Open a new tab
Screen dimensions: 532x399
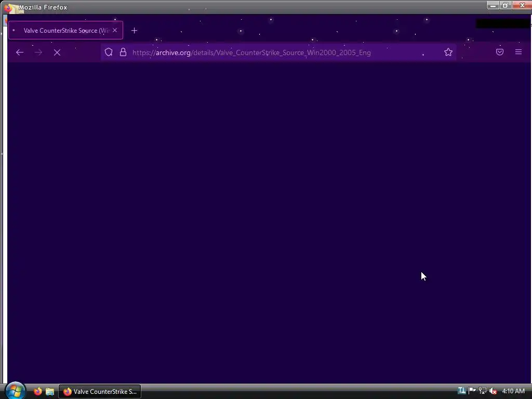[x=135, y=31]
